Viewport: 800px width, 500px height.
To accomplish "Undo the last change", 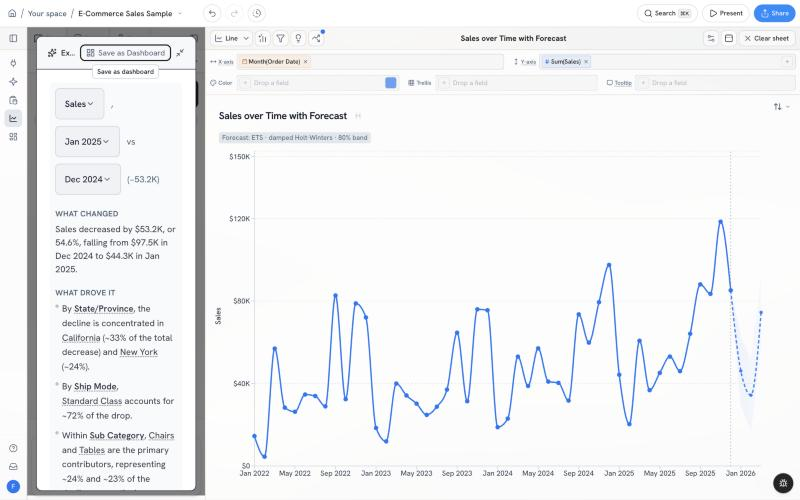I will click(x=212, y=13).
